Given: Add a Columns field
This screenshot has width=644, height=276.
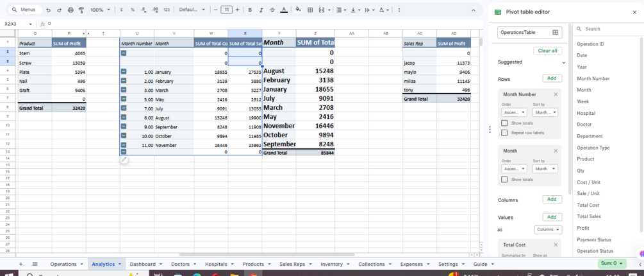Looking at the screenshot, I should pos(552,199).
